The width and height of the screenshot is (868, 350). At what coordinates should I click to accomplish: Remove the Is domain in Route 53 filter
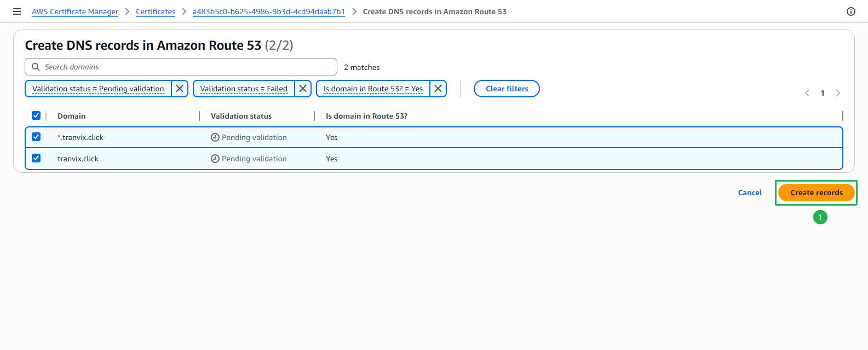coord(438,89)
